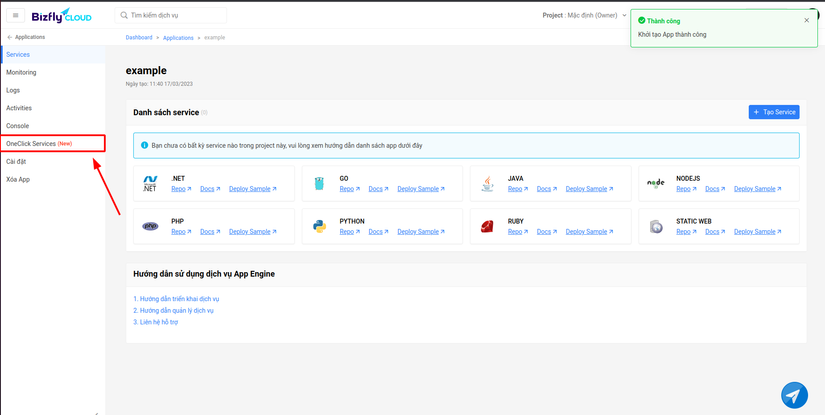825x415 pixels.
Task: Click the search magnifier icon
Action: click(124, 15)
